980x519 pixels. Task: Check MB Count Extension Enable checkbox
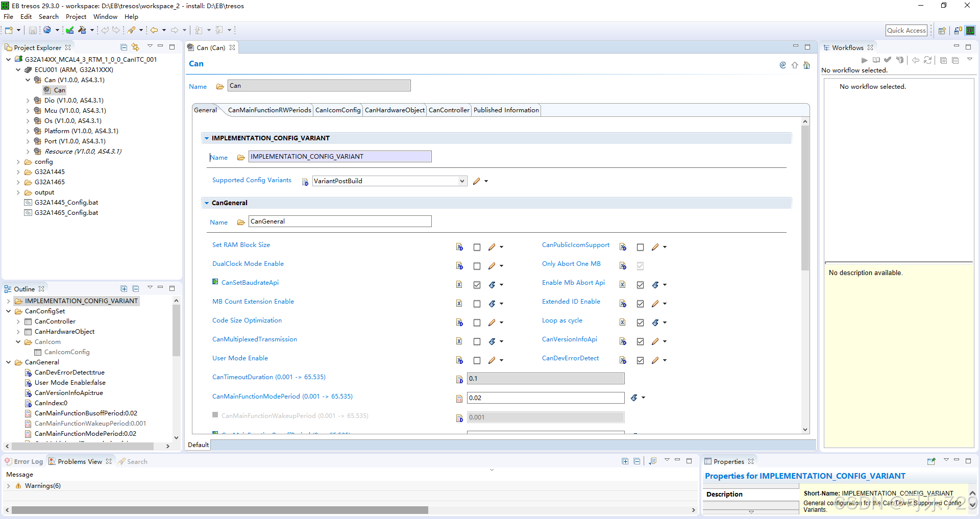click(477, 304)
